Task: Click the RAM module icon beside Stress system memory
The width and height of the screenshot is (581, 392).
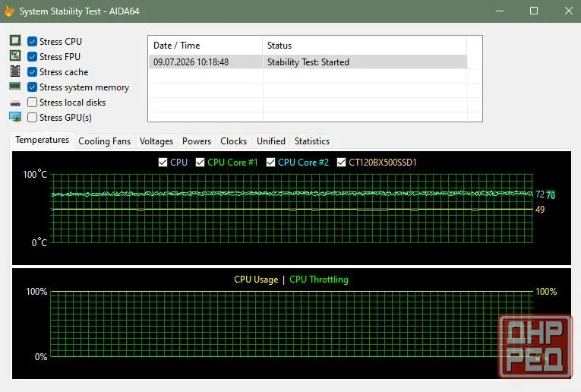Action: click(15, 87)
